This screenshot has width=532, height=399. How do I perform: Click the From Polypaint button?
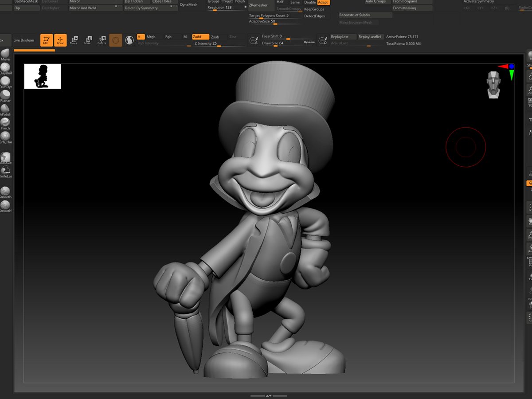(412, 2)
